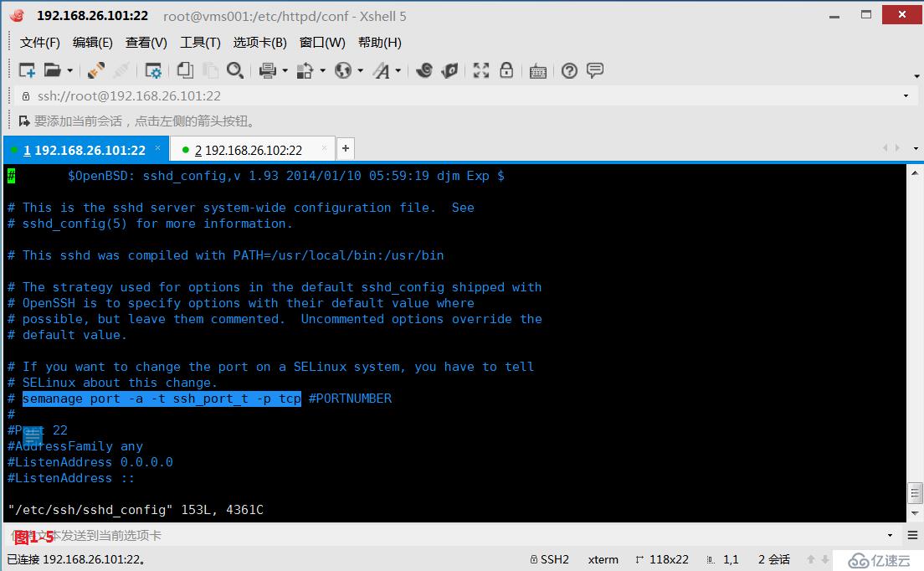This screenshot has height=571, width=924.
Task: Click the Print icon
Action: point(268,70)
